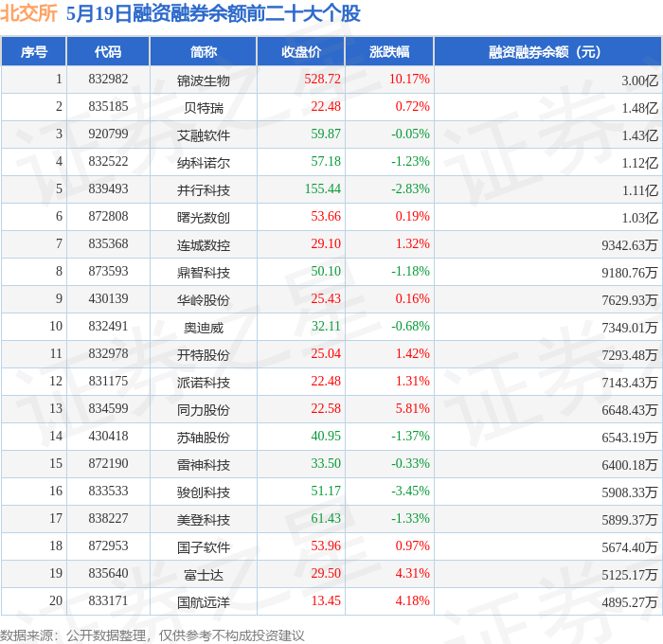The image size is (663, 644).
Task: Click balance value 6400.18万
Action: point(630,465)
